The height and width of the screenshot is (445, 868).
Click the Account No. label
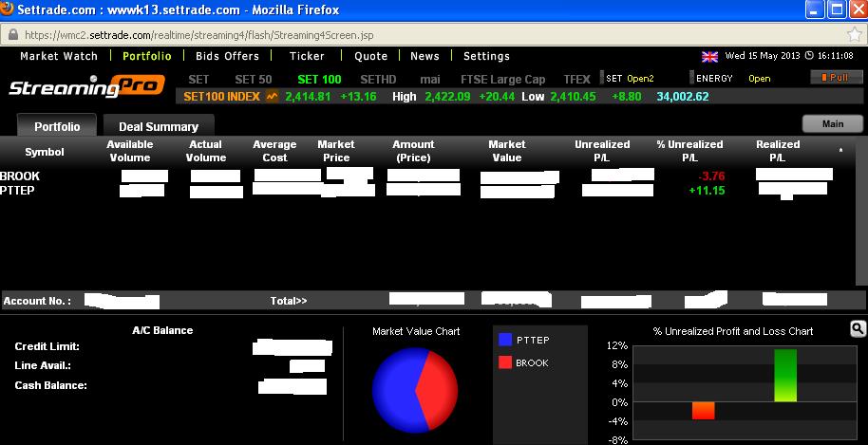36,302
